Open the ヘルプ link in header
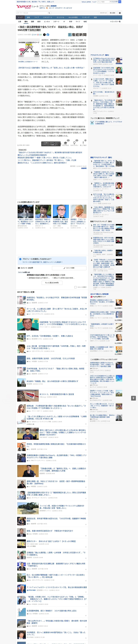Image resolution: width=138 pixels, height=644 pixels. [x=94, y=2]
